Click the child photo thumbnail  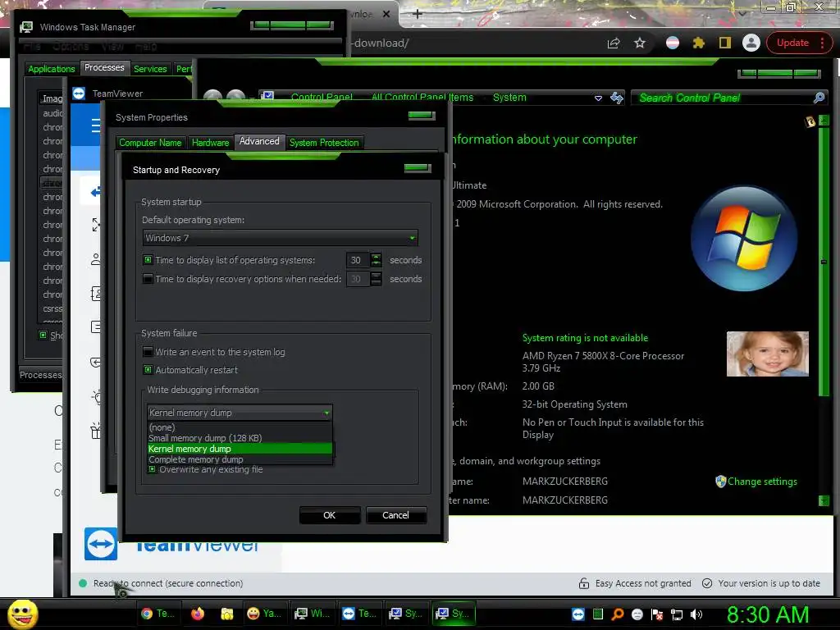768,354
